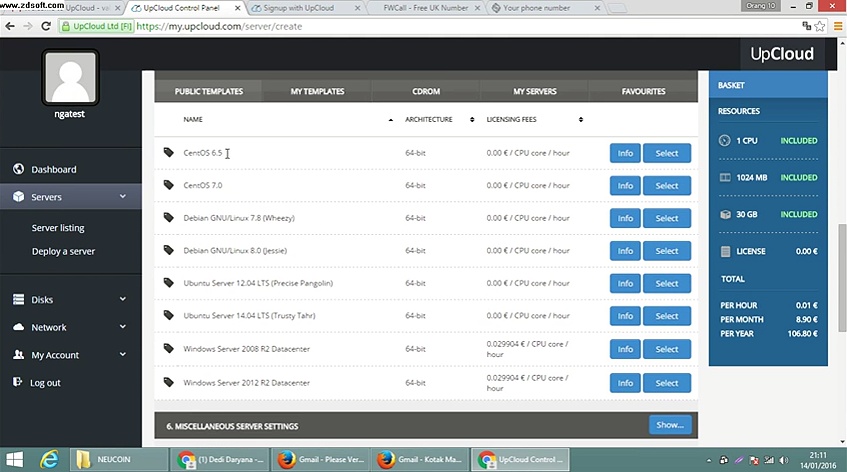Expand the Disks menu chevron
Screen dimensions: 847x472
point(123,299)
